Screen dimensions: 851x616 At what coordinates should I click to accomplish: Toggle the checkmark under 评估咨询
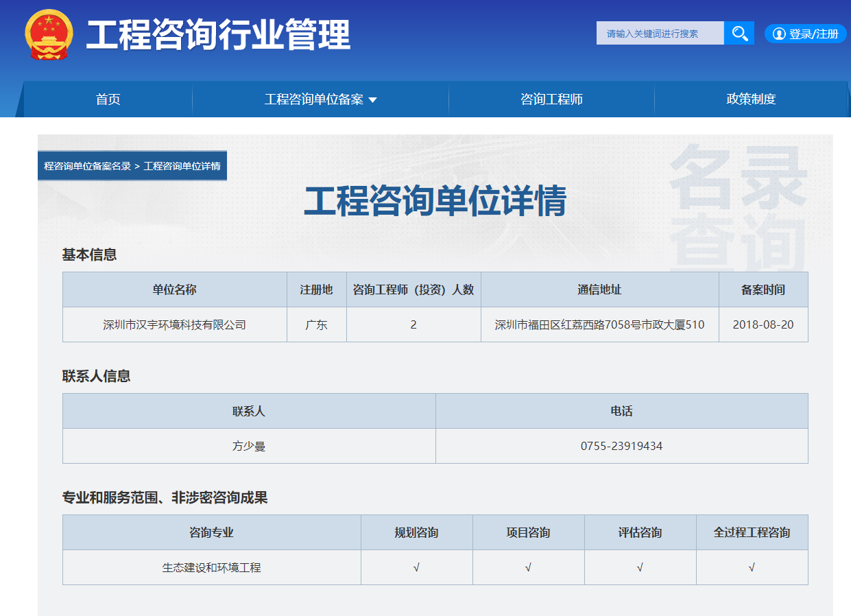click(639, 567)
